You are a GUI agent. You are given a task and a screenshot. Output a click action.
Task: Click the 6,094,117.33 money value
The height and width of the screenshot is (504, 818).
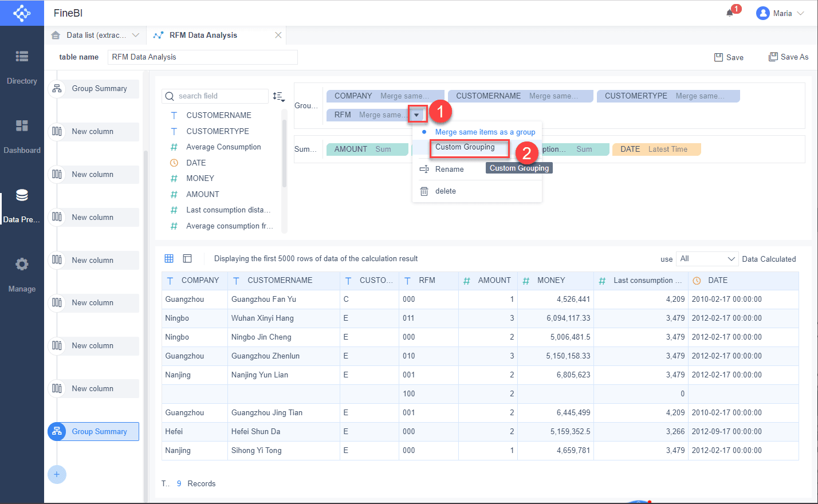pos(568,318)
